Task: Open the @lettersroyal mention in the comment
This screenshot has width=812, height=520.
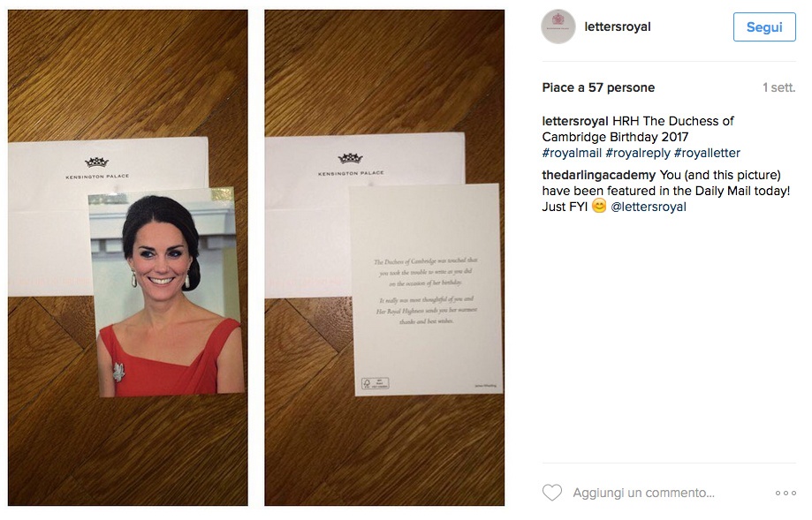Action: point(649,207)
